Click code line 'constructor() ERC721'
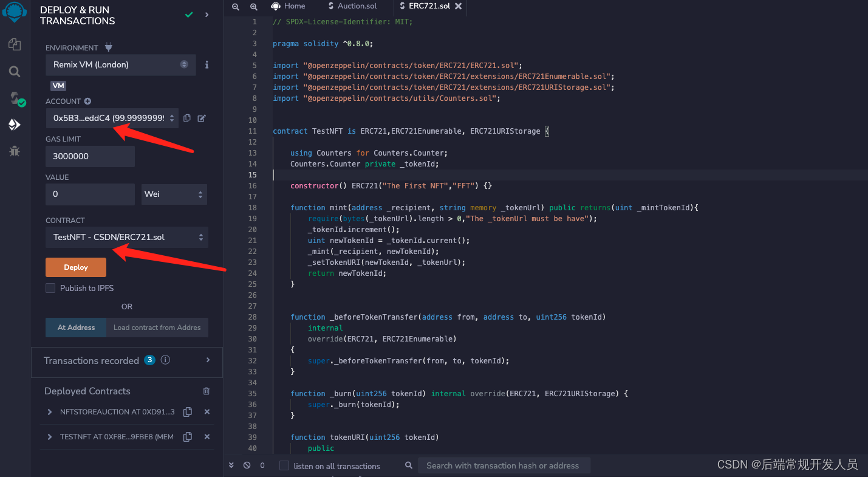The height and width of the screenshot is (477, 868). 391,186
